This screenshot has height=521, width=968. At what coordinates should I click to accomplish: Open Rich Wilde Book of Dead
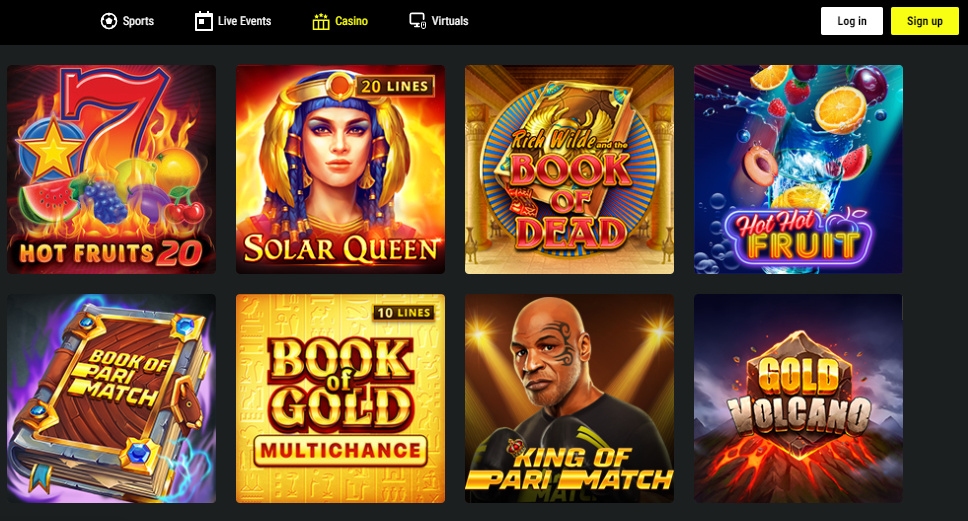pos(569,169)
